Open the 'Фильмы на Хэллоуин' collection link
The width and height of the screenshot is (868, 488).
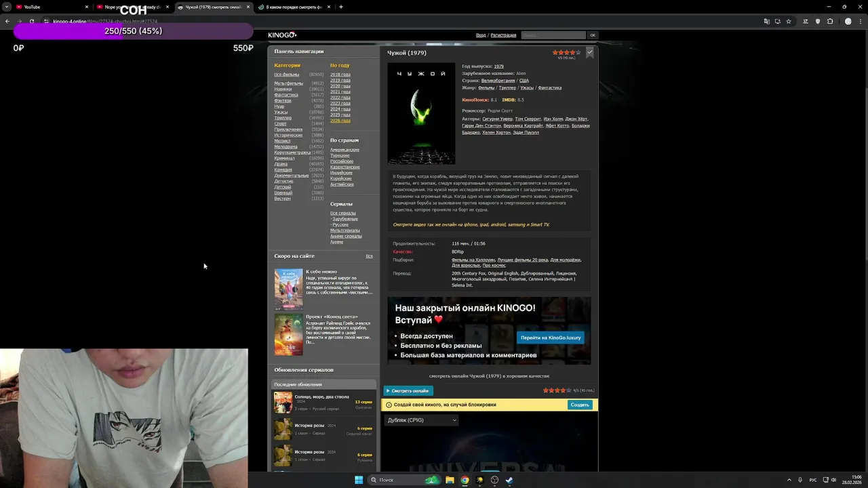click(x=473, y=260)
